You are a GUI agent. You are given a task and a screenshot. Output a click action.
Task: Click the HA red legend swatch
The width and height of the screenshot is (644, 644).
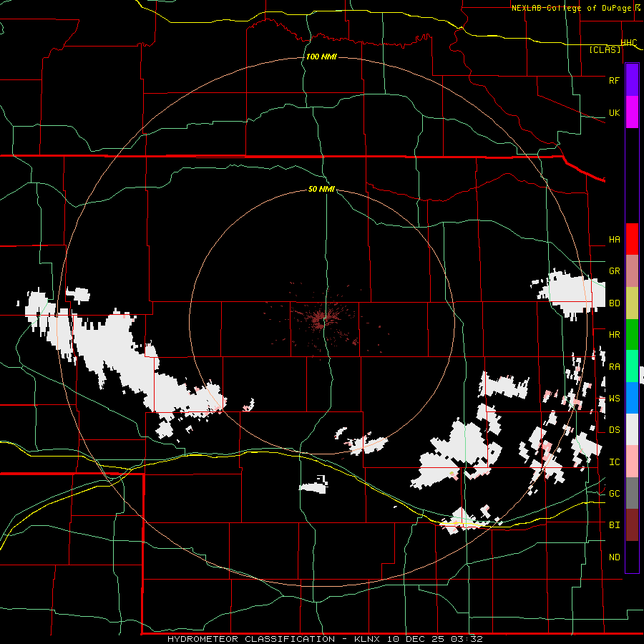632,239
